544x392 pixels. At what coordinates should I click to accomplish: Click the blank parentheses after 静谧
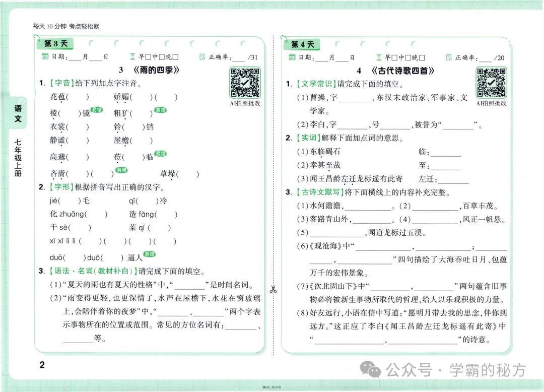(x=78, y=141)
